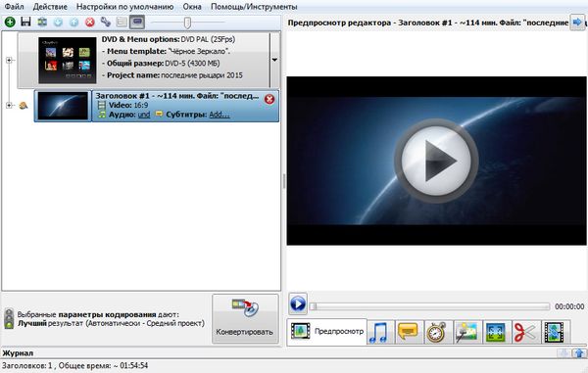The width and height of the screenshot is (588, 373).
Task: Move the title down with blue down arrow
Action: coord(58,23)
